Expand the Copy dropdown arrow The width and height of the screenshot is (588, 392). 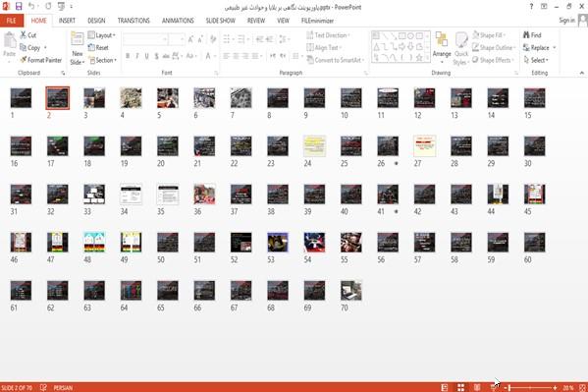[45, 48]
